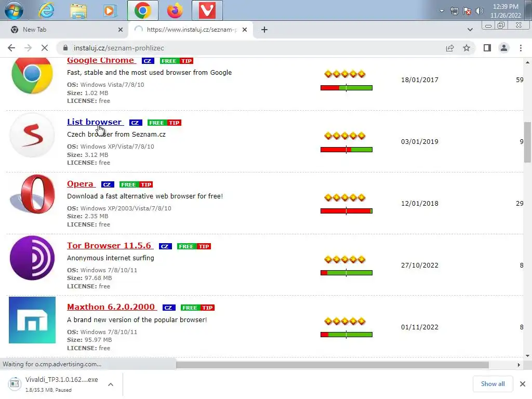Expand the Vivaldi download options chevron
532x399 pixels.
(111, 384)
